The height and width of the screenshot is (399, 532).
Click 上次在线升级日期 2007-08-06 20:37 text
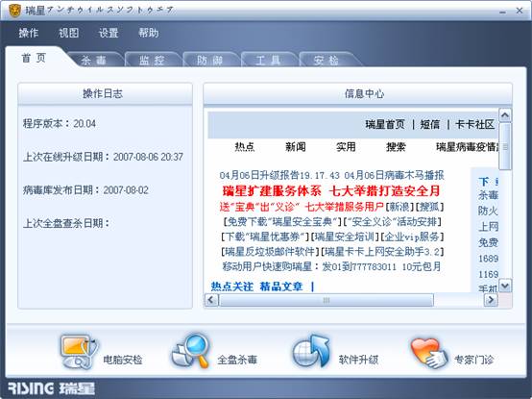(x=103, y=157)
